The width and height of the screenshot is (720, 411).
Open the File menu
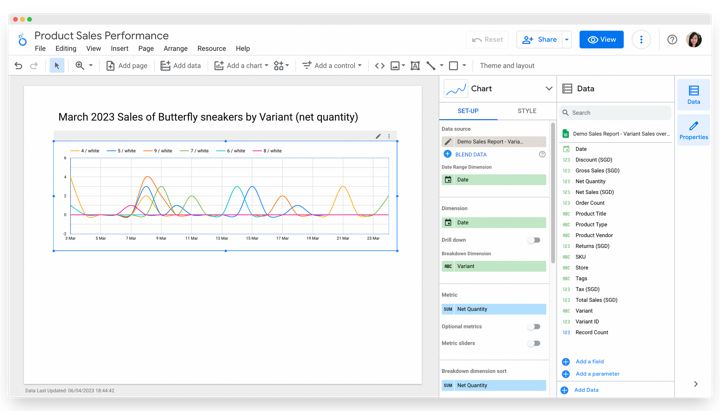click(x=40, y=49)
